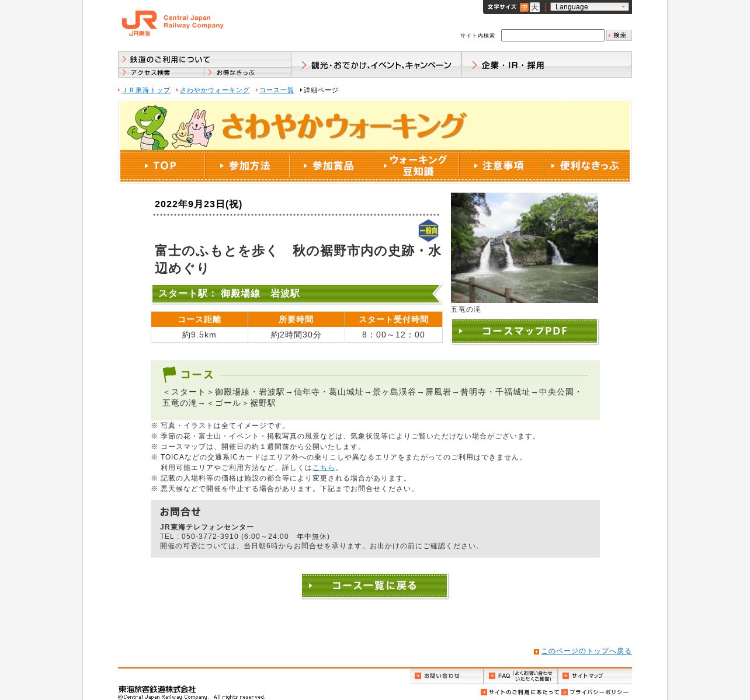The image size is (750, 700).
Task: Open FAQ よくお問い合わせいただくご質問 footer button
Action: coord(521,676)
